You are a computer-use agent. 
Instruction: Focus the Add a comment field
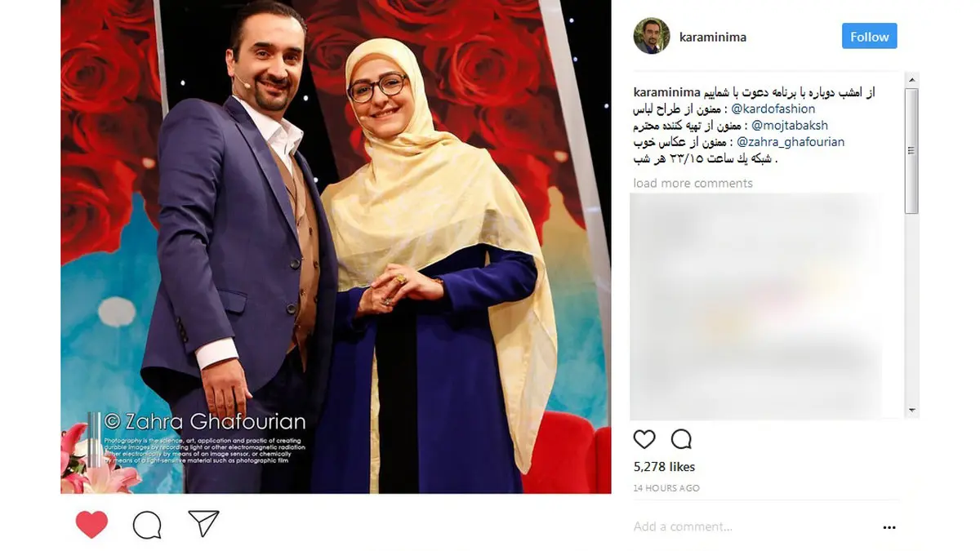point(751,527)
